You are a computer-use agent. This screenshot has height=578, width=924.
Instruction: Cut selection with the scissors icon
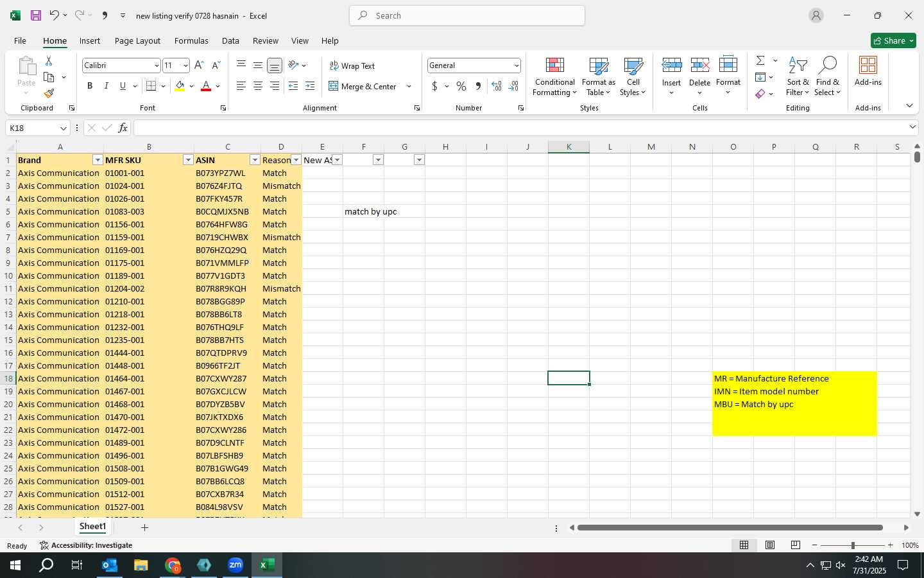[49, 60]
